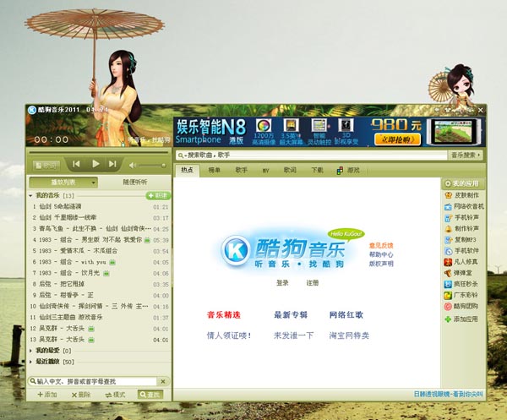Image resolution: width=507 pixels, height=420 pixels.
Task: Switch to the 榜单 tab
Action: [x=214, y=171]
